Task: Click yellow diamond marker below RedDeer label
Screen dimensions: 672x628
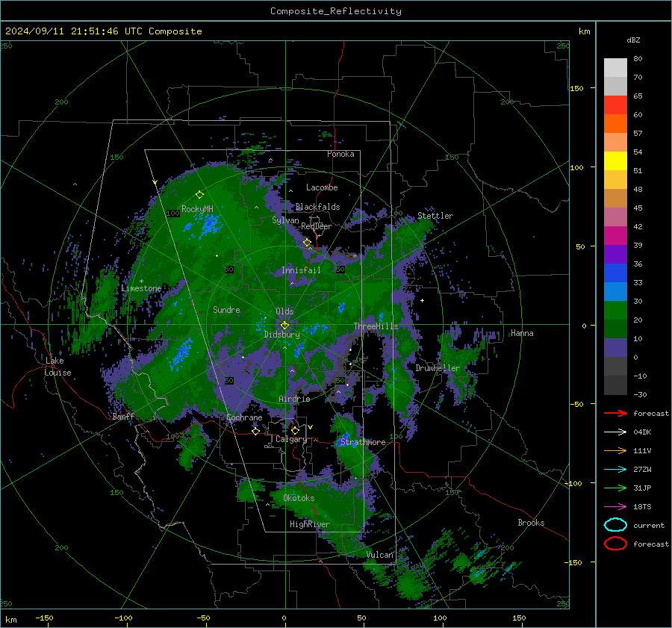Action: tap(307, 243)
